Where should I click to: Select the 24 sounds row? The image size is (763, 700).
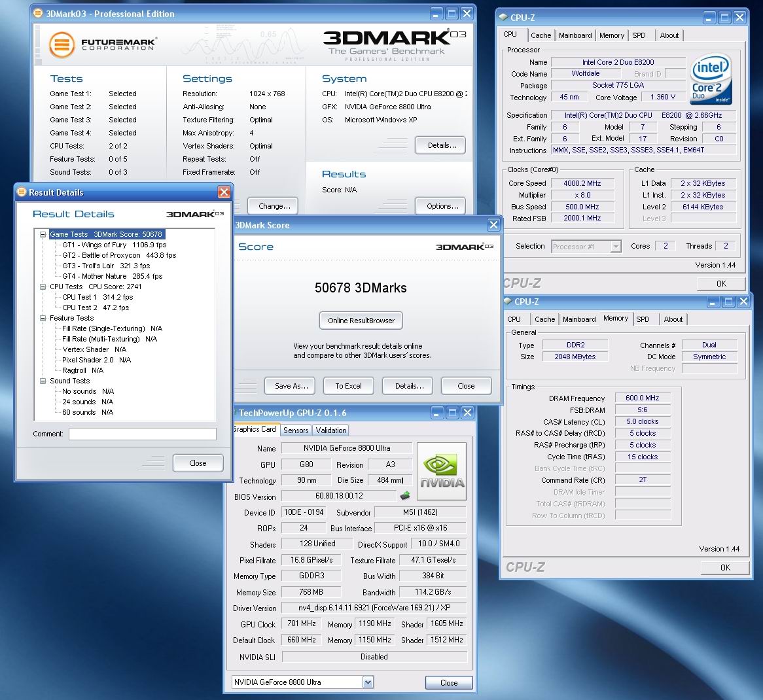[x=88, y=402]
